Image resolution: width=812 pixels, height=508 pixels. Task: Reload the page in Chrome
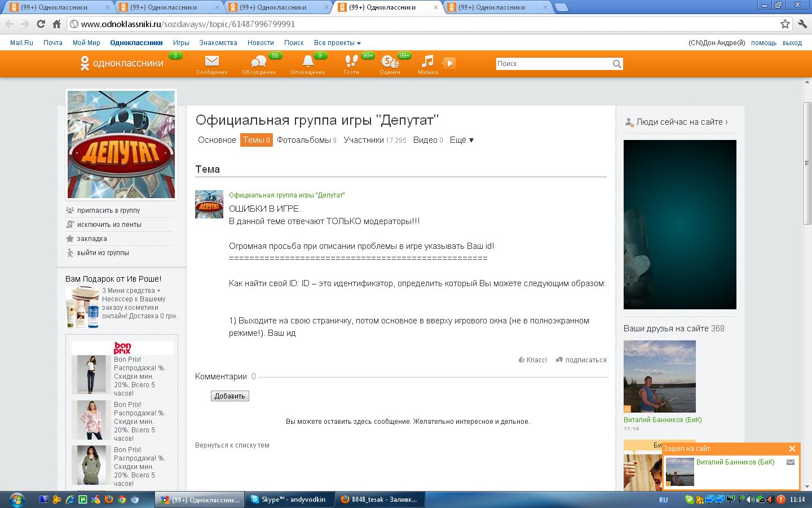coord(41,24)
